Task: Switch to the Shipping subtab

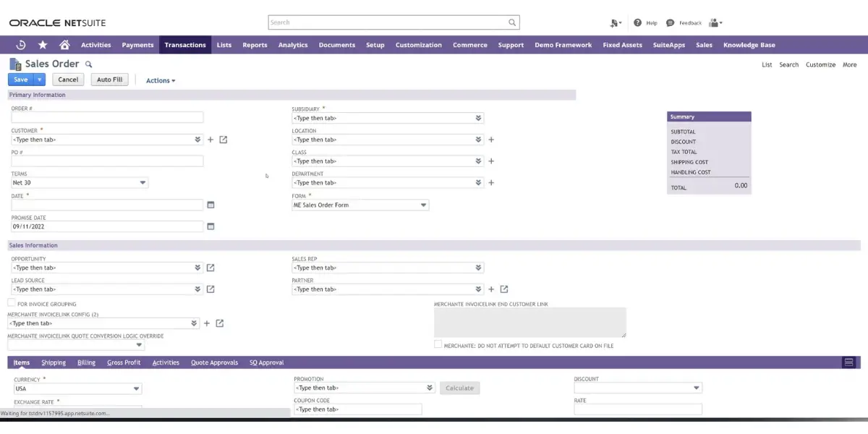Action: tap(54, 362)
